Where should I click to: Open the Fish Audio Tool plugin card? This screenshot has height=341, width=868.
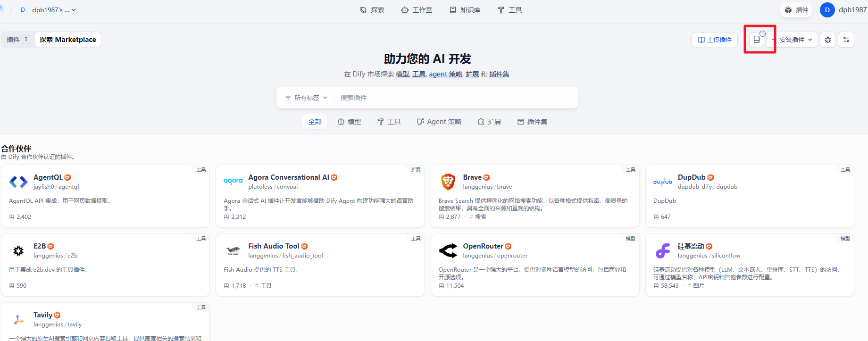(x=320, y=265)
